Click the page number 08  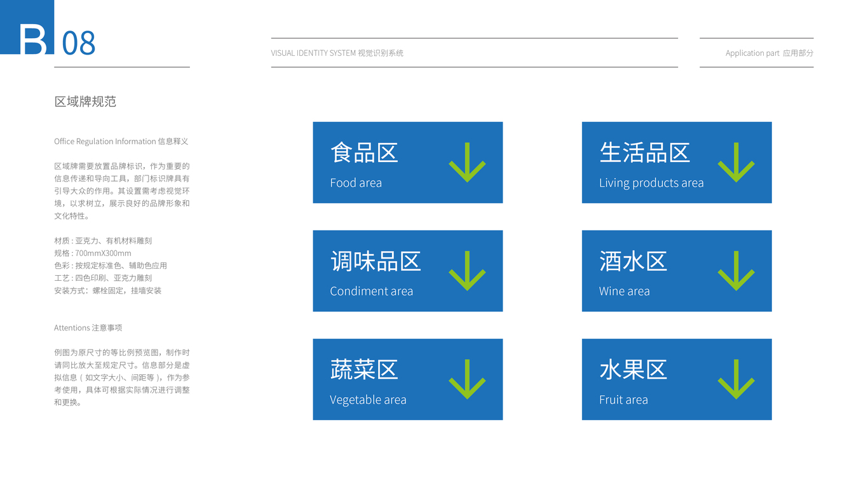pos(79,43)
